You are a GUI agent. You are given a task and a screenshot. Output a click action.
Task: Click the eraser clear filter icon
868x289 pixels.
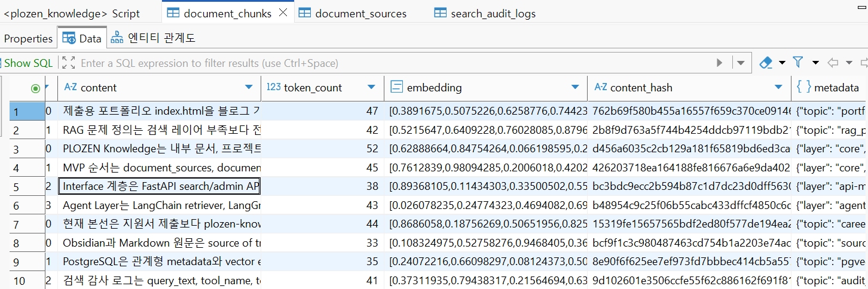coord(766,62)
